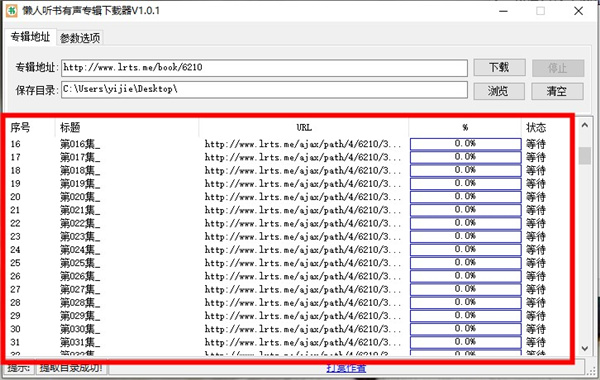Select the 专辑地址 tab

30,36
